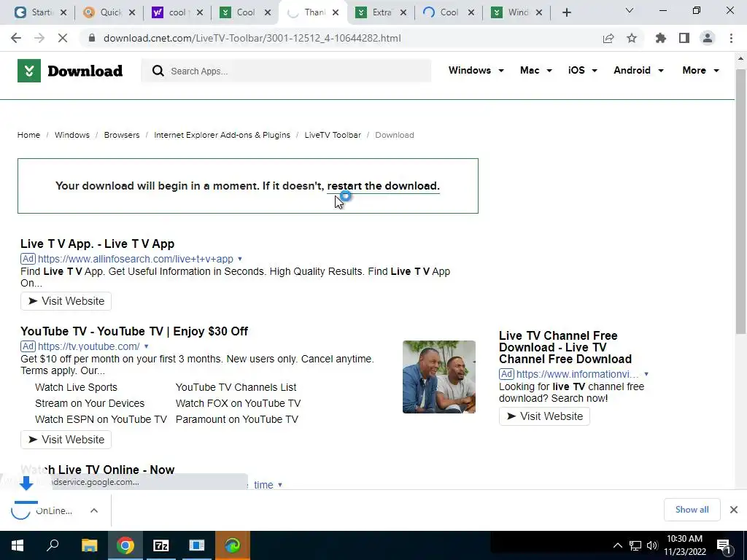Open File Explorer from taskbar
This screenshot has width=747, height=560.
click(x=89, y=545)
